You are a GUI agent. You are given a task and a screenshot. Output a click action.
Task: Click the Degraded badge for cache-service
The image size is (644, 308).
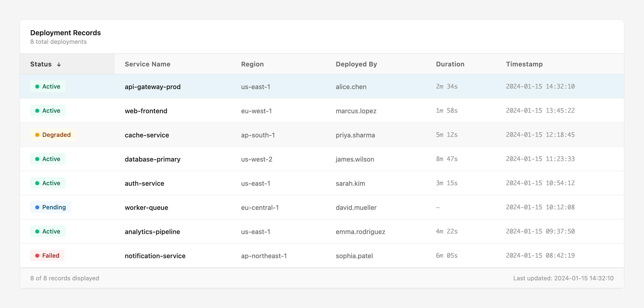53,135
